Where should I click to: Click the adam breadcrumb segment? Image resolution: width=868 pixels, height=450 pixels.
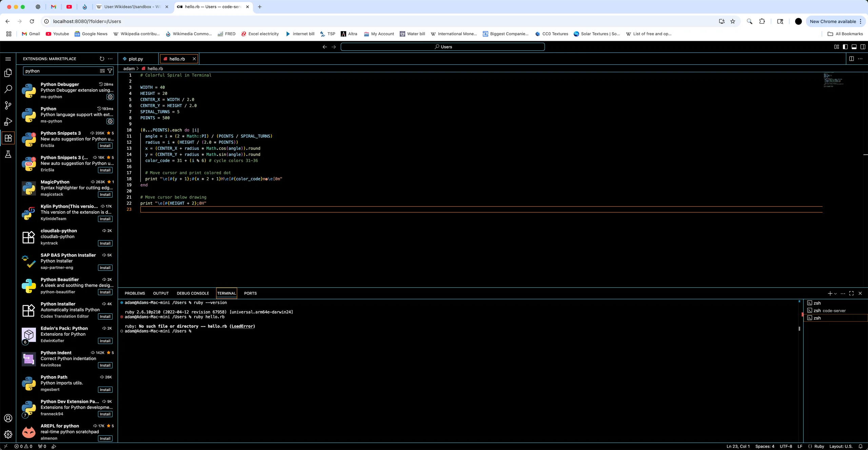(129, 68)
